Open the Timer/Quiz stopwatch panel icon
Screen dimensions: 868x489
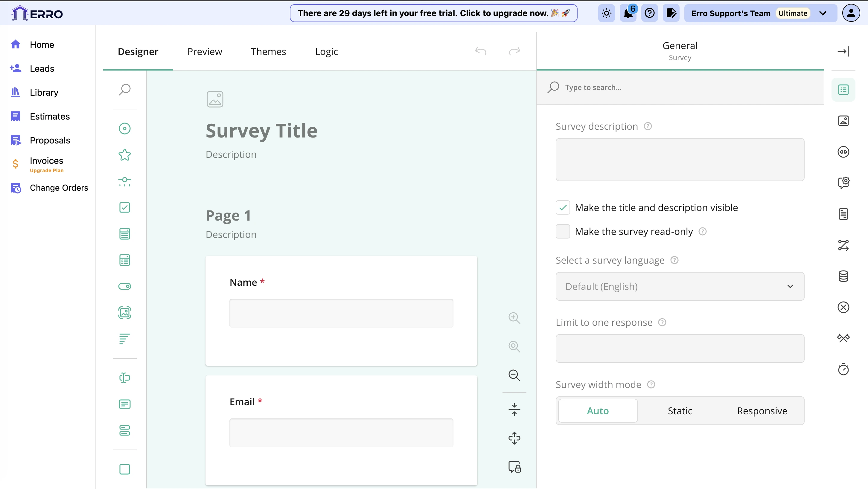click(843, 369)
